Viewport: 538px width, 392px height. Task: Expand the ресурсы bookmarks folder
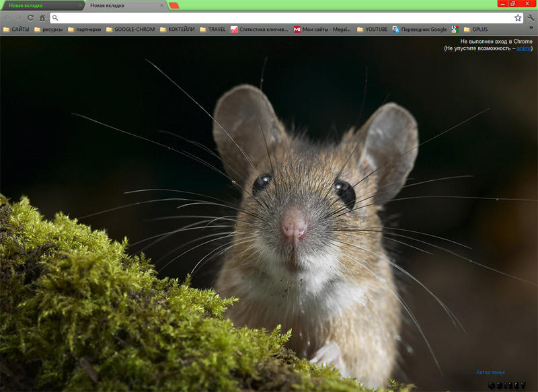[x=48, y=30]
